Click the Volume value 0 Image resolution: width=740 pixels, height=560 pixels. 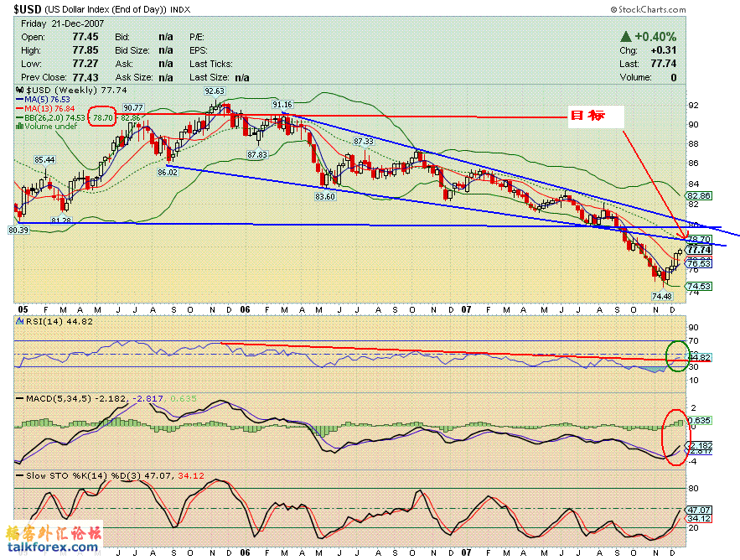(x=674, y=77)
